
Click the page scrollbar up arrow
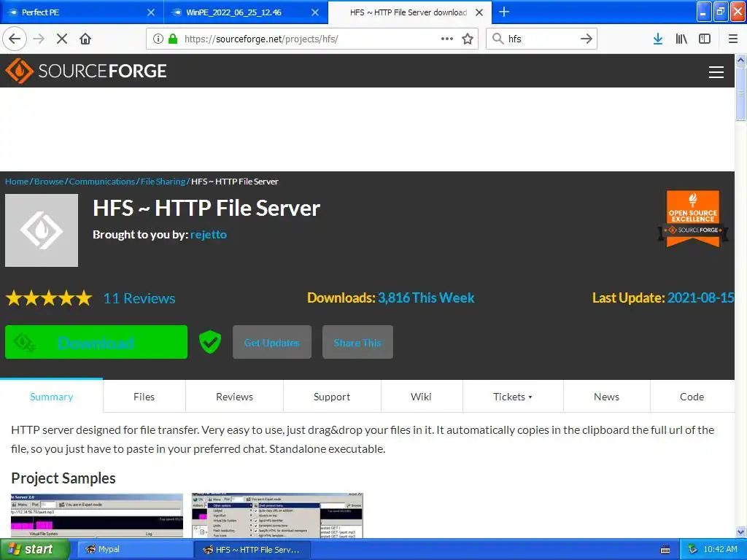click(741, 60)
